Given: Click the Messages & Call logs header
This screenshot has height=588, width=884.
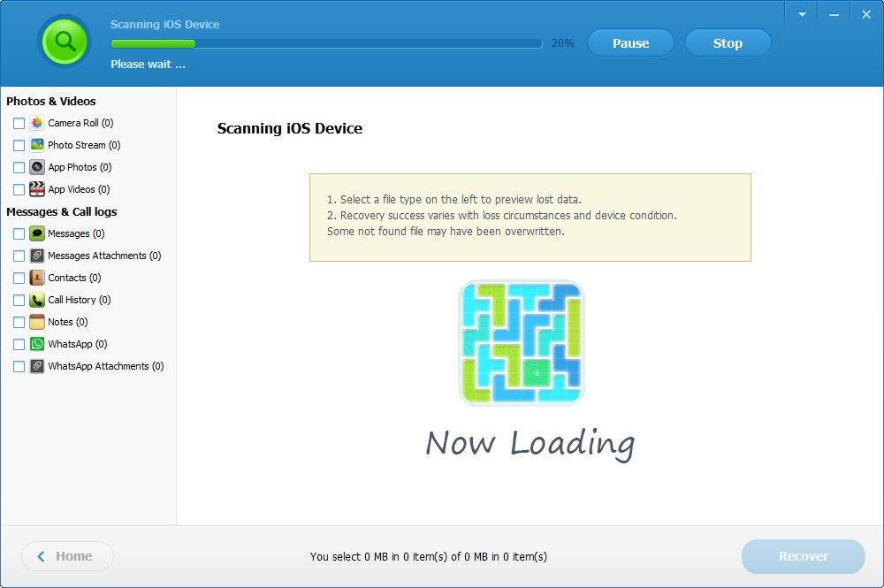Looking at the screenshot, I should click(61, 211).
